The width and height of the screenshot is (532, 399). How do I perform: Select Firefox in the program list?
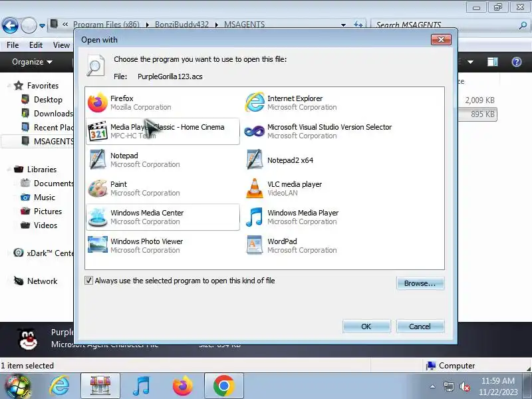[x=163, y=103]
